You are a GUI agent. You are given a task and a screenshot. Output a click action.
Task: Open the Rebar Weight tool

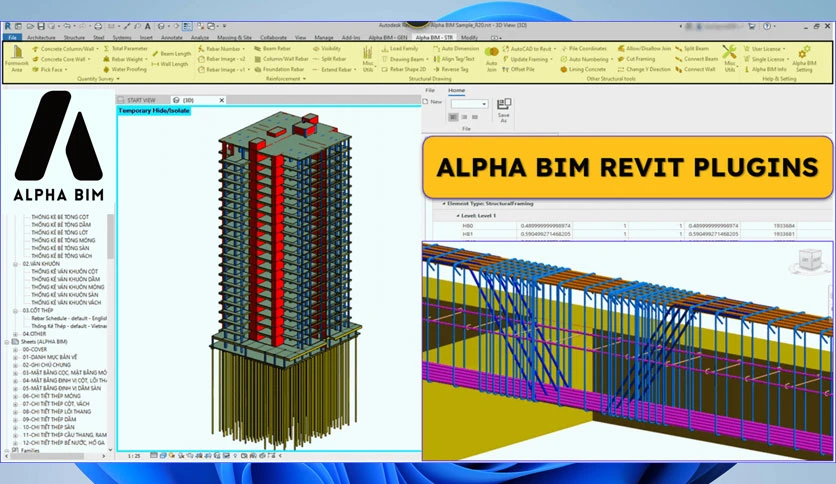point(125,59)
